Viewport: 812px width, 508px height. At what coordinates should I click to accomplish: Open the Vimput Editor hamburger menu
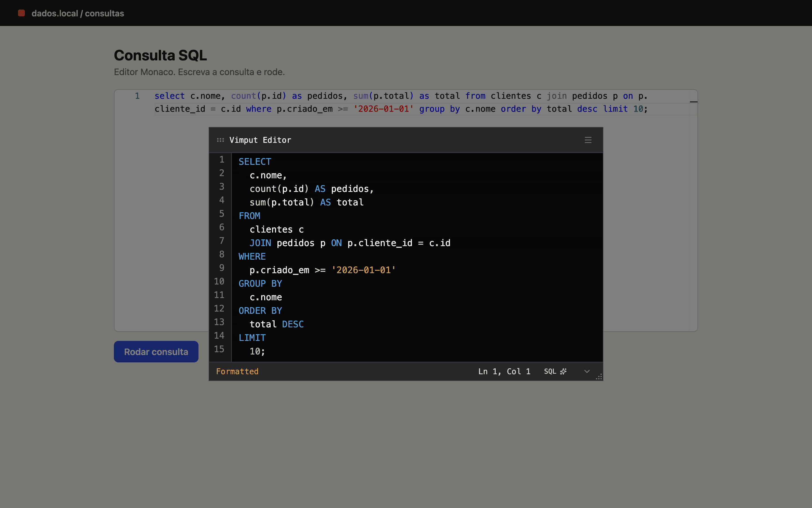tap(588, 140)
